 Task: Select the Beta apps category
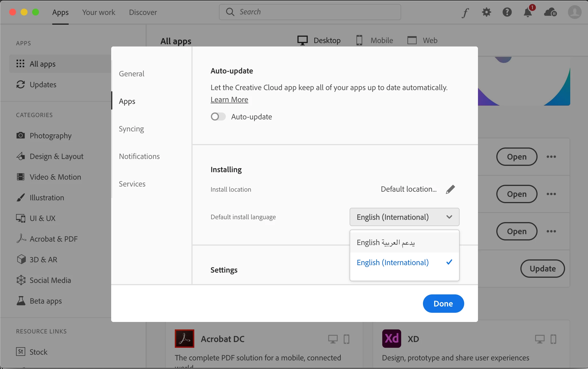(x=39, y=301)
